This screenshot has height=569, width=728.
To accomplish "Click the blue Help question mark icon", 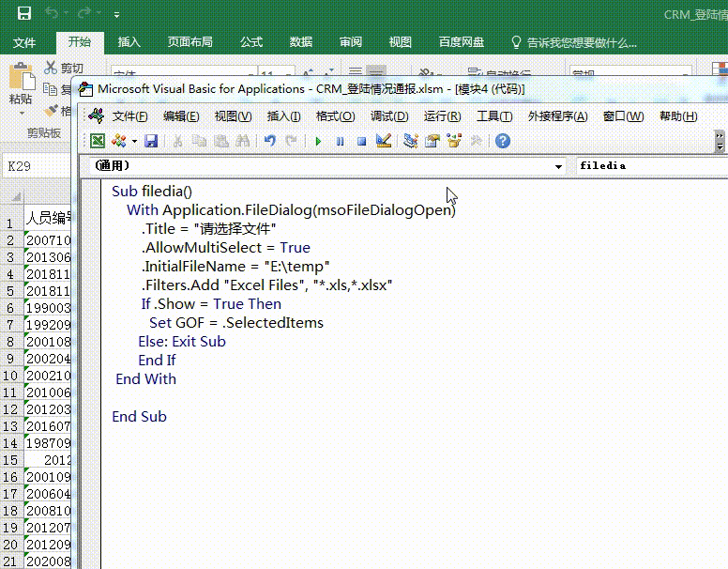I will 503,141.
